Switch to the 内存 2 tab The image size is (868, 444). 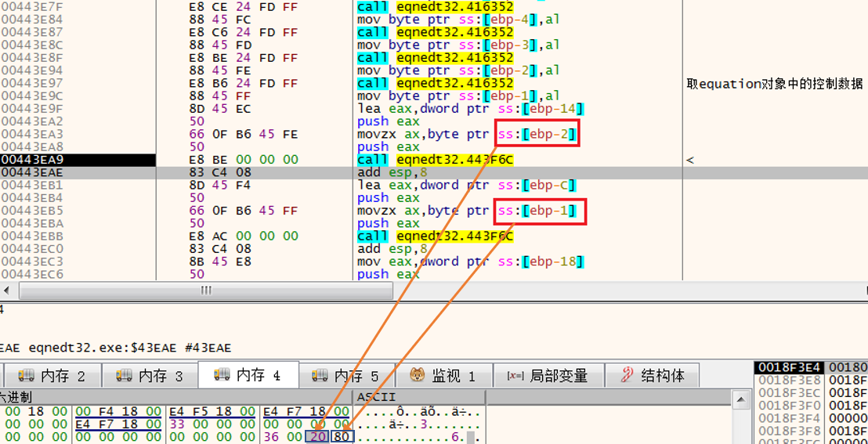[52, 376]
